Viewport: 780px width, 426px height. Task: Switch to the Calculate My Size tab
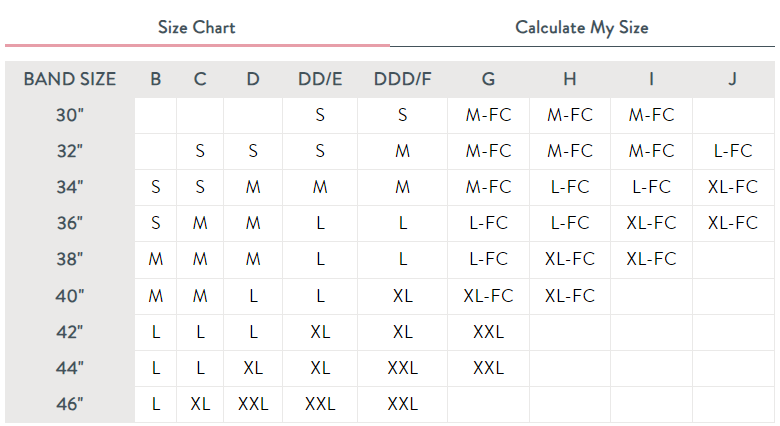(x=581, y=27)
